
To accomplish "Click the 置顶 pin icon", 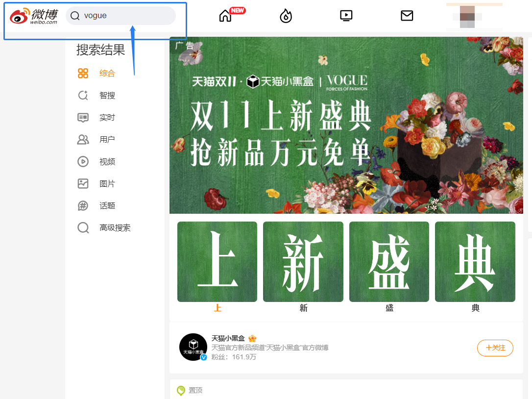I will (x=181, y=391).
